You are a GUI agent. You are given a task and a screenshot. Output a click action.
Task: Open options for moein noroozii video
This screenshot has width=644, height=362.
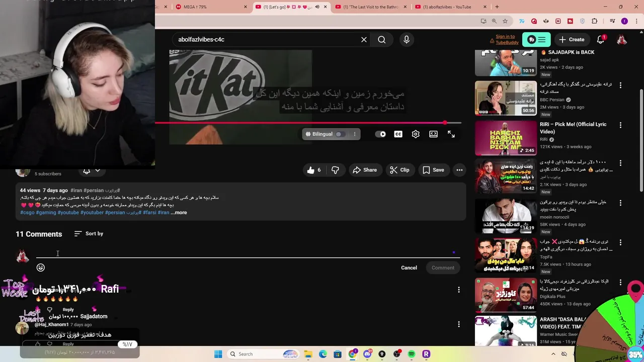coord(620,203)
